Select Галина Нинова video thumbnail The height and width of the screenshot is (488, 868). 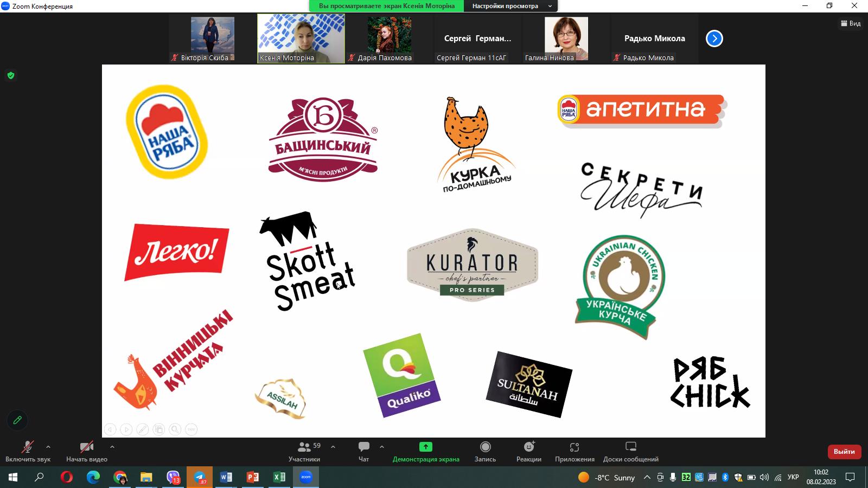click(566, 38)
